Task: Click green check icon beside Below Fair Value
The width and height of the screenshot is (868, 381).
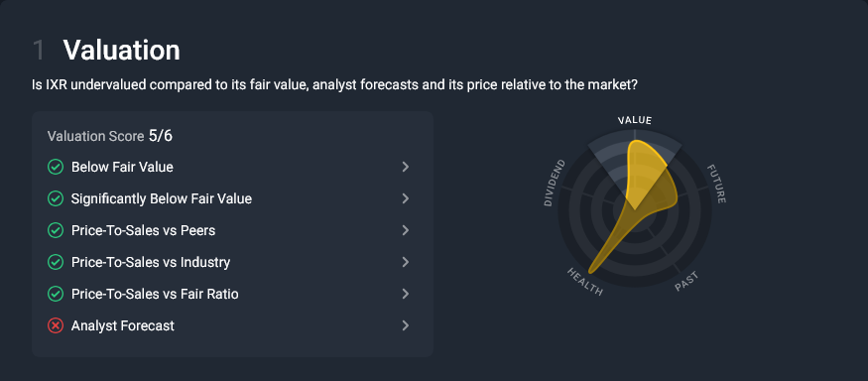Action: [x=56, y=167]
